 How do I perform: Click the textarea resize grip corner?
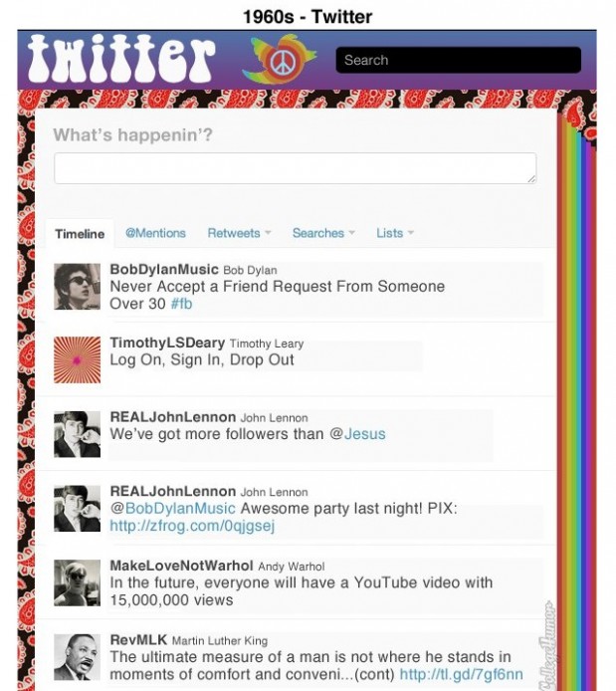click(x=531, y=178)
